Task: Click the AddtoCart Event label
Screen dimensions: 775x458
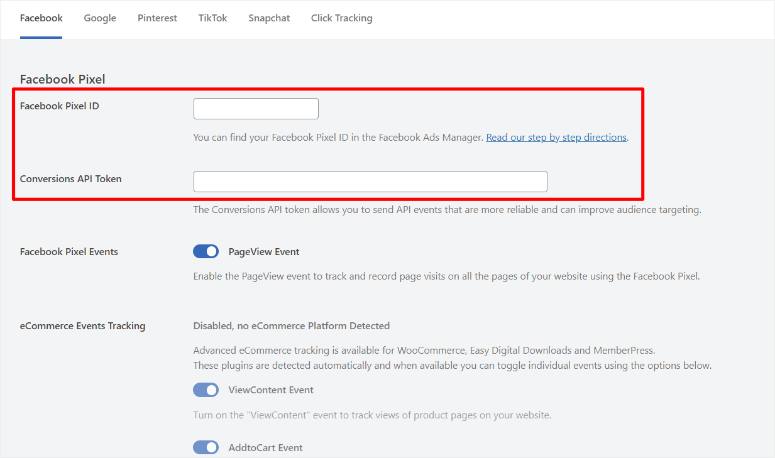Action: pyautogui.click(x=265, y=448)
